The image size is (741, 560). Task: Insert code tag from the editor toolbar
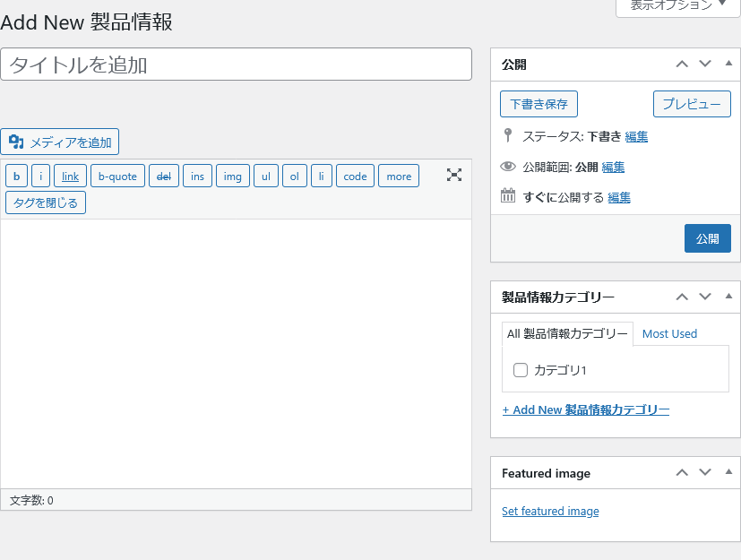click(355, 177)
